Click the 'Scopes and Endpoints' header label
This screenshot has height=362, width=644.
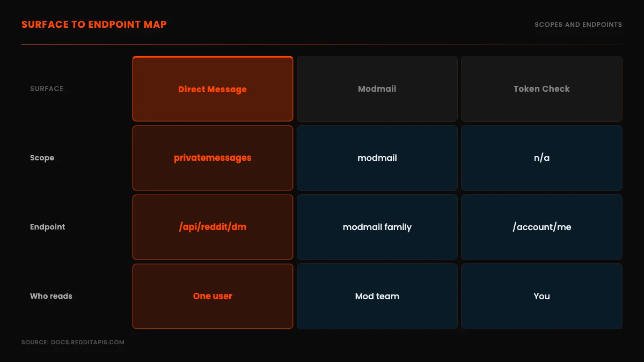pyautogui.click(x=579, y=25)
